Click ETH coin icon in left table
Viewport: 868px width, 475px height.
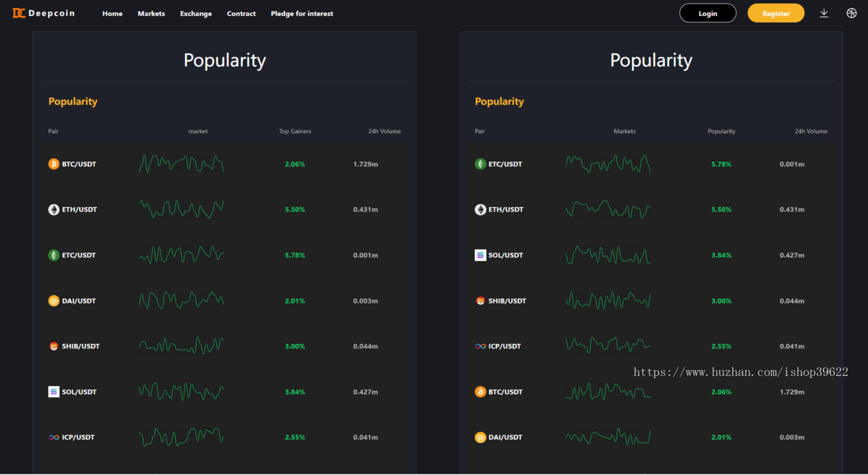54,210
